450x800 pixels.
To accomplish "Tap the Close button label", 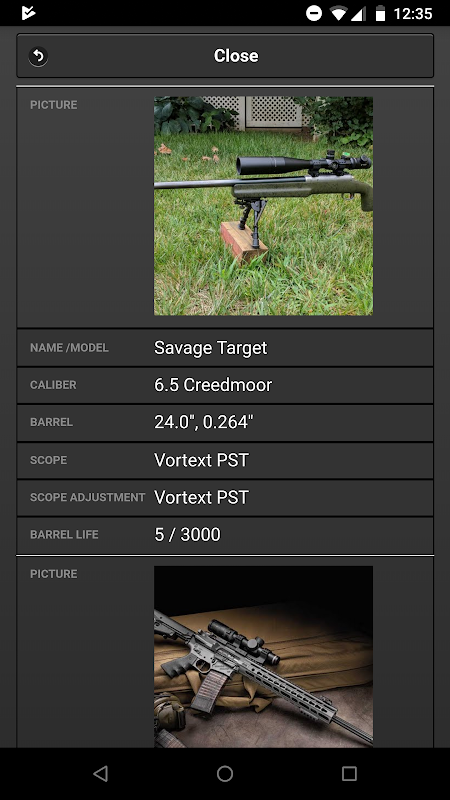I will pyautogui.click(x=236, y=56).
